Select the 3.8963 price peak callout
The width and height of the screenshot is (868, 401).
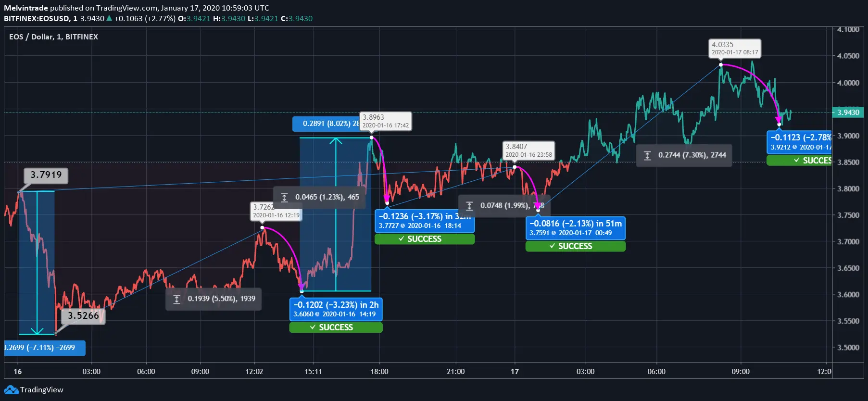point(385,121)
